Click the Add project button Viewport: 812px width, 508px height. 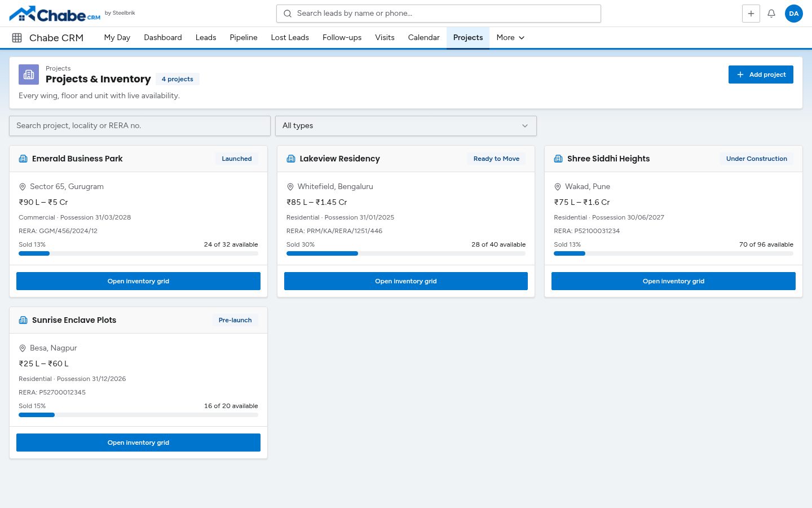761,75
